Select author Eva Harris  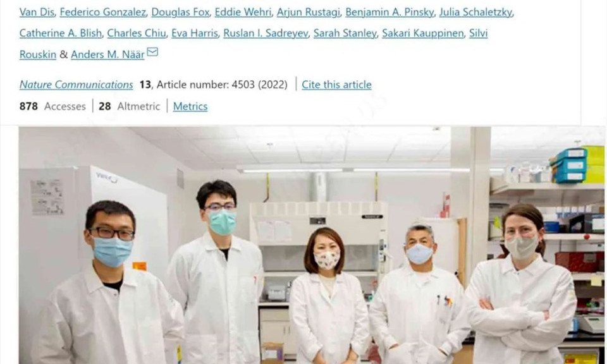(x=195, y=33)
